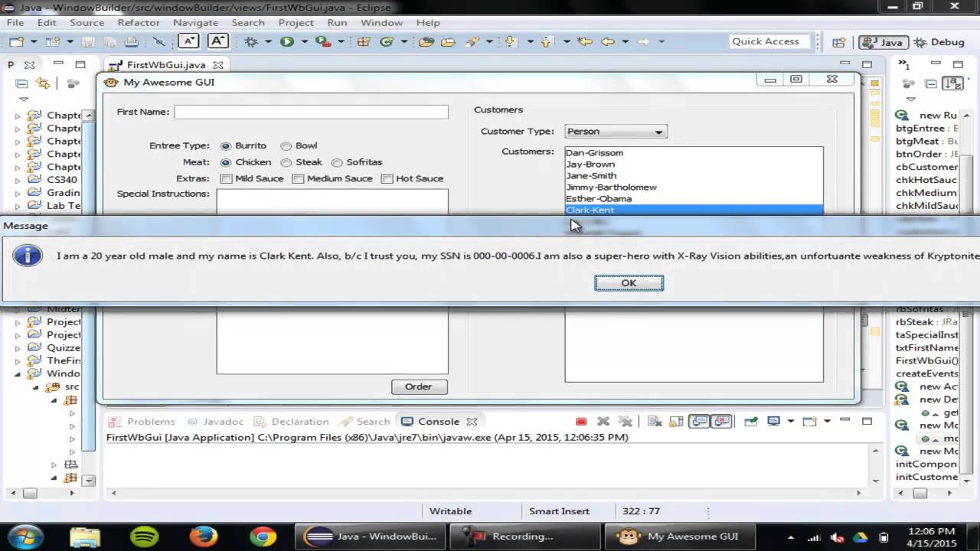Open the New file dropdown arrow

(32, 42)
